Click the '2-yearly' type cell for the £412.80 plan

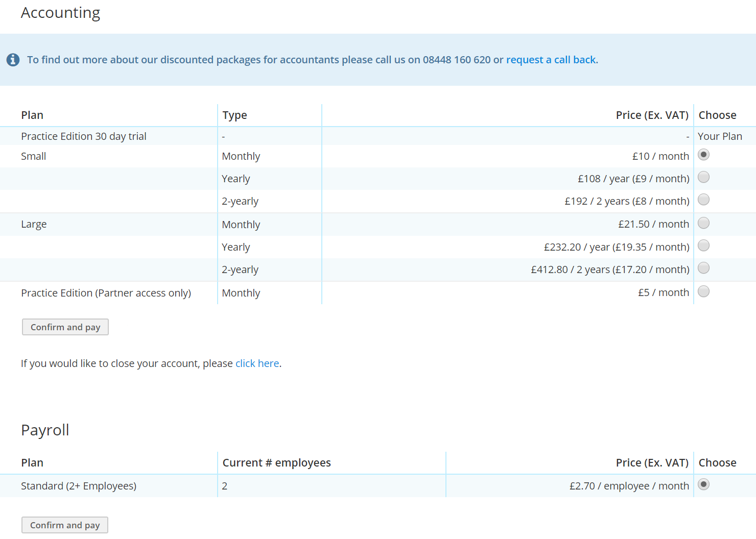tap(240, 269)
